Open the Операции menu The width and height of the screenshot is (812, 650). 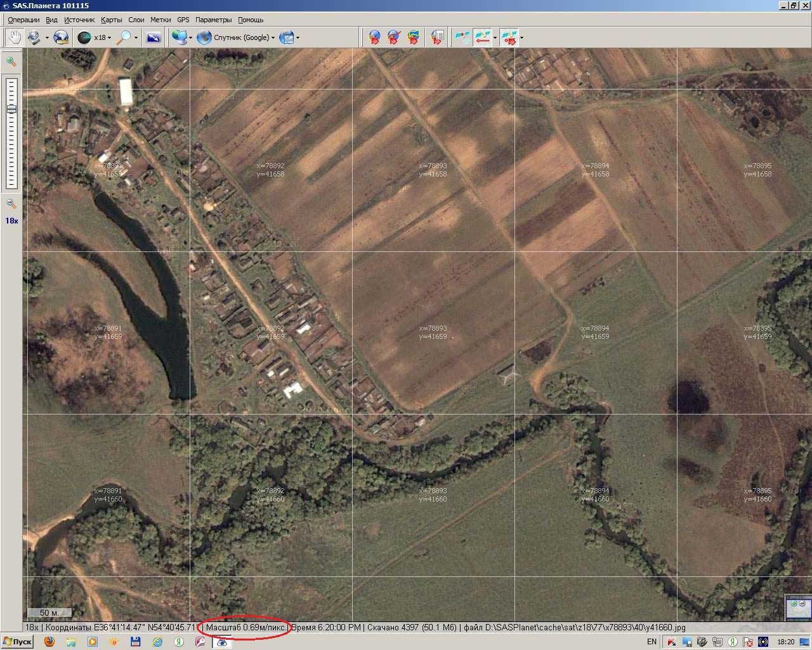23,20
